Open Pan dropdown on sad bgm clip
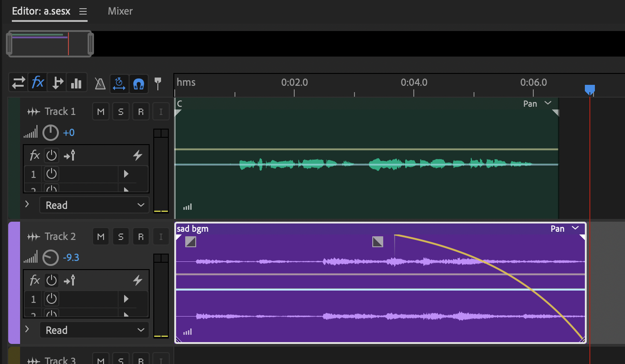This screenshot has width=625, height=364. coord(565,229)
